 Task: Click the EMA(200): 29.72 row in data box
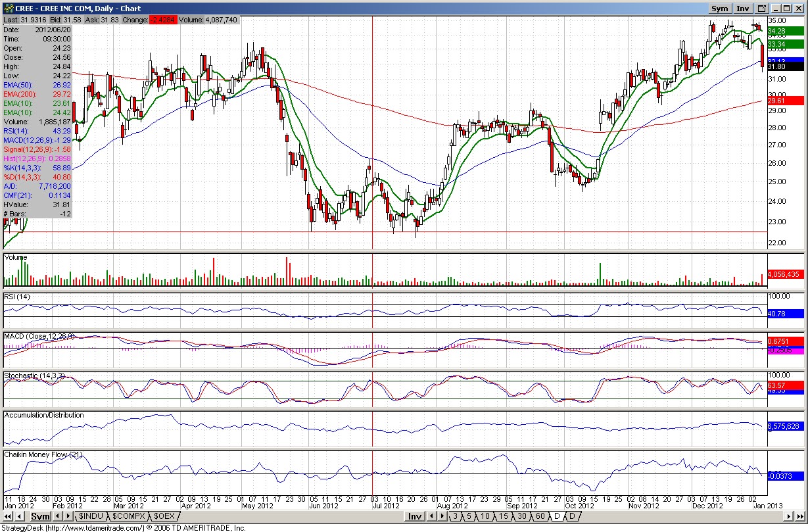point(37,94)
